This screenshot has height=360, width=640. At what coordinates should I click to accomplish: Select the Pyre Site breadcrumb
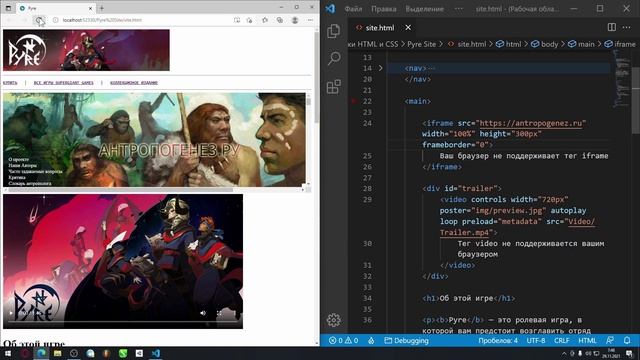[421, 44]
